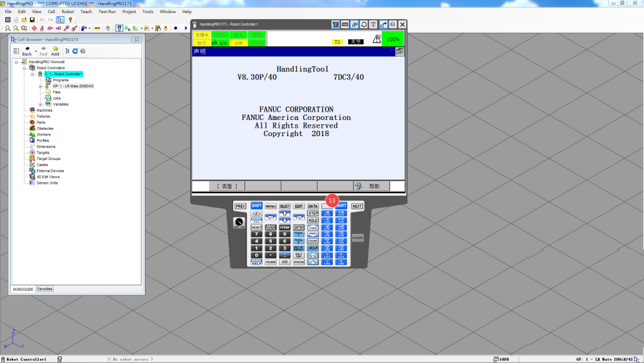This screenshot has width=644, height=363.
Task: Open the Teach menu
Action: tap(86, 11)
